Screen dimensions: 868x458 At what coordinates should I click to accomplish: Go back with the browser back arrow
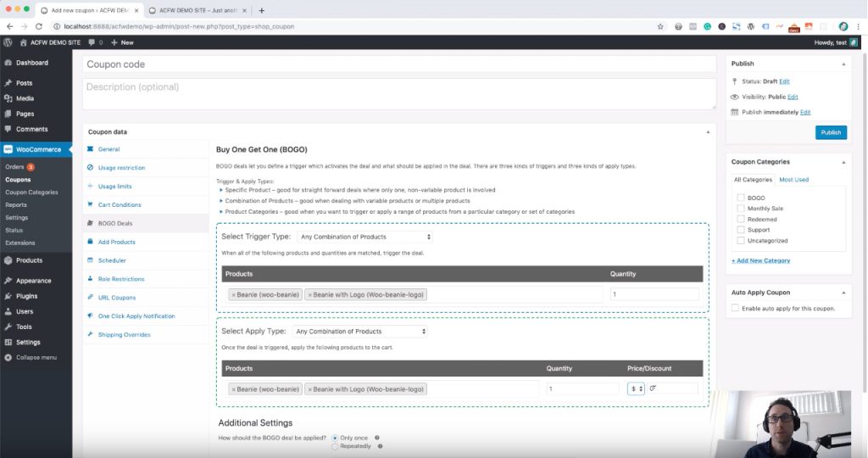pos(9,26)
